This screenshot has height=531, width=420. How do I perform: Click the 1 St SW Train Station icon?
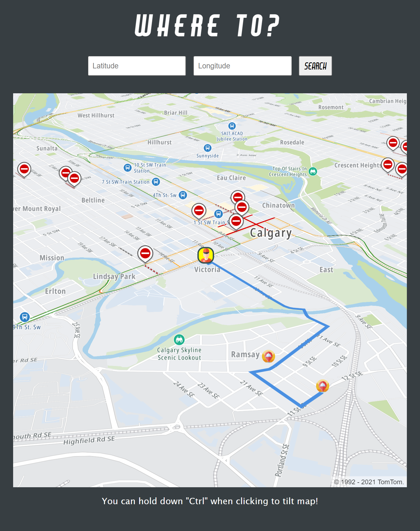point(218,214)
